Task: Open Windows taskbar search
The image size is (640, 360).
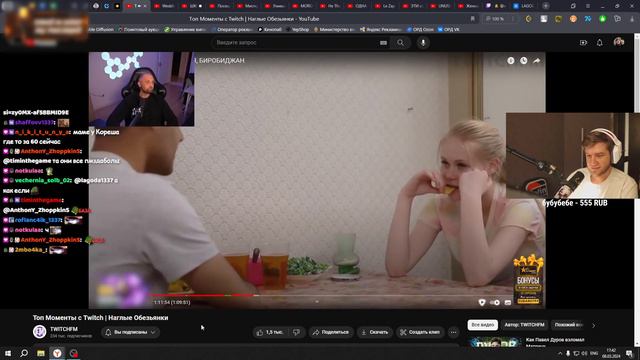Action: coord(24,353)
